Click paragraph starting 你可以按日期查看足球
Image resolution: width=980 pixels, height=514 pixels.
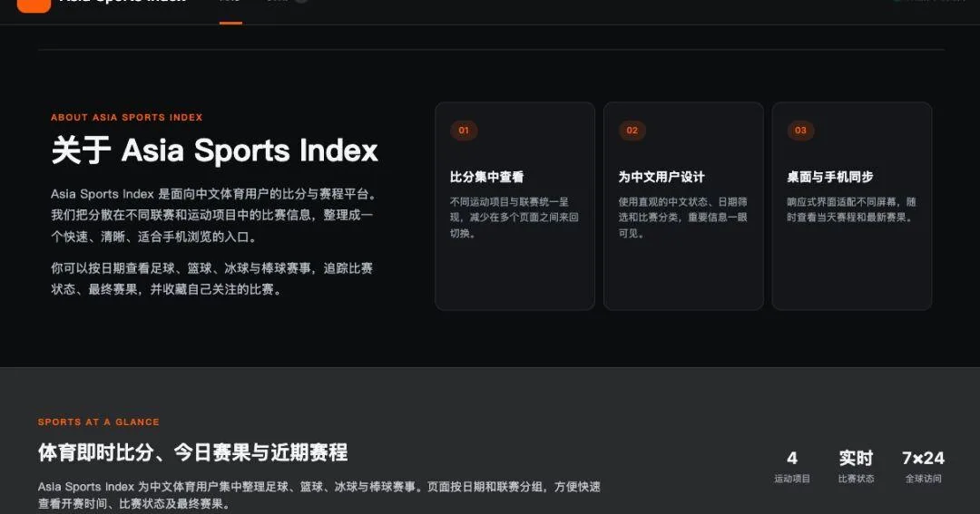coord(211,278)
